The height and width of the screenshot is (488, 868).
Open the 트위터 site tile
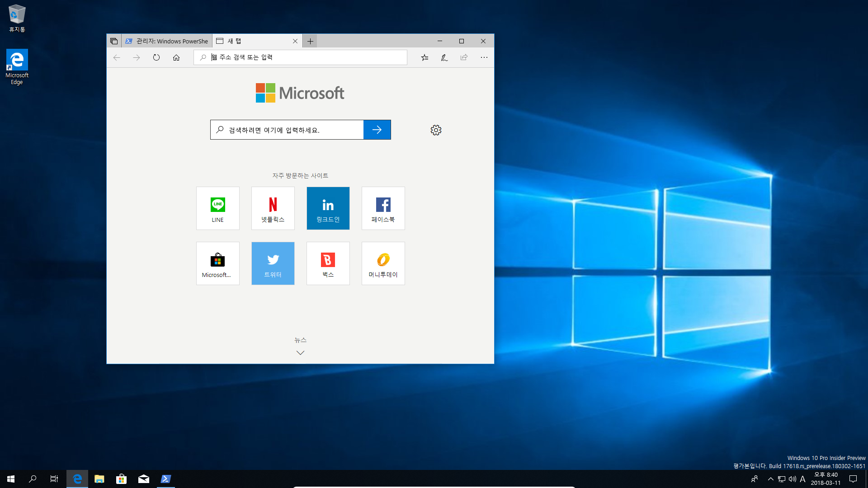point(273,263)
